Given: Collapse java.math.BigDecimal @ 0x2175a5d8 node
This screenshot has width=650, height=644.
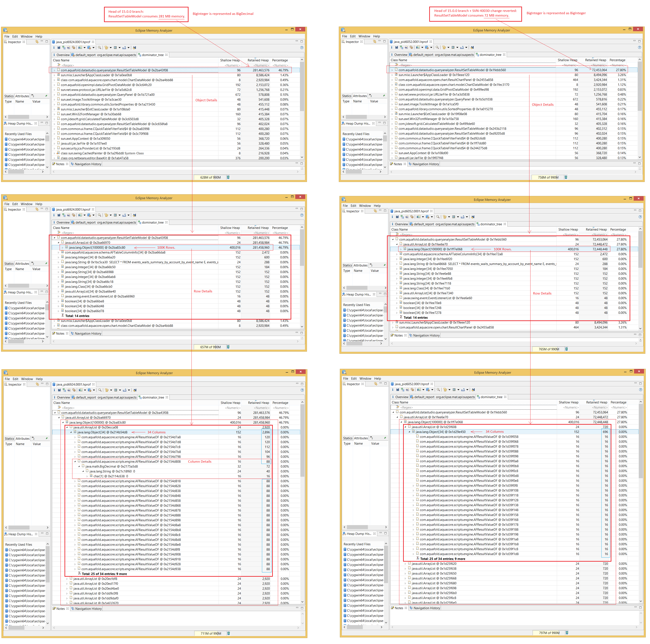Looking at the screenshot, I should 79,466.
